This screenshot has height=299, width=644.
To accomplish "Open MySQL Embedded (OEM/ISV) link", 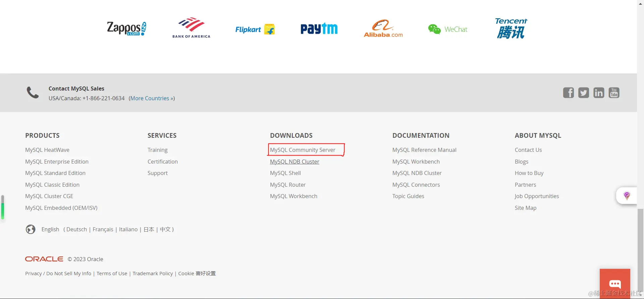I will pyautogui.click(x=61, y=208).
